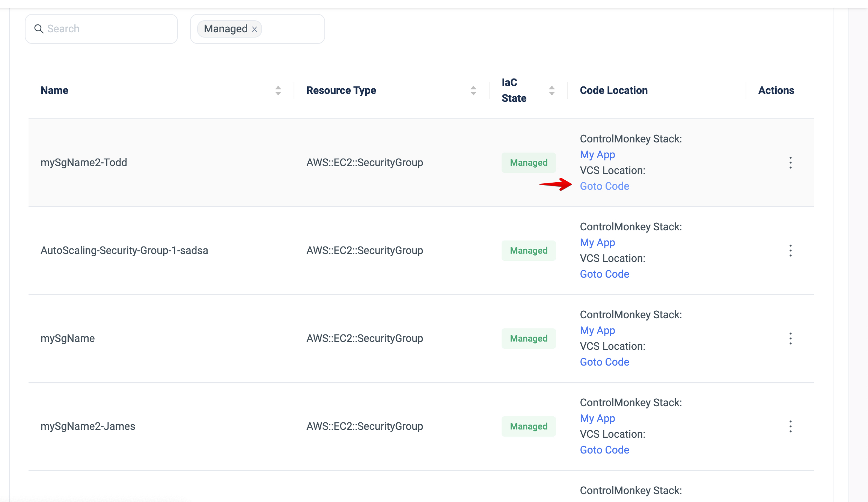Open My App stack for mySgName2-James
Screen dimensions: 868x502
597,419
